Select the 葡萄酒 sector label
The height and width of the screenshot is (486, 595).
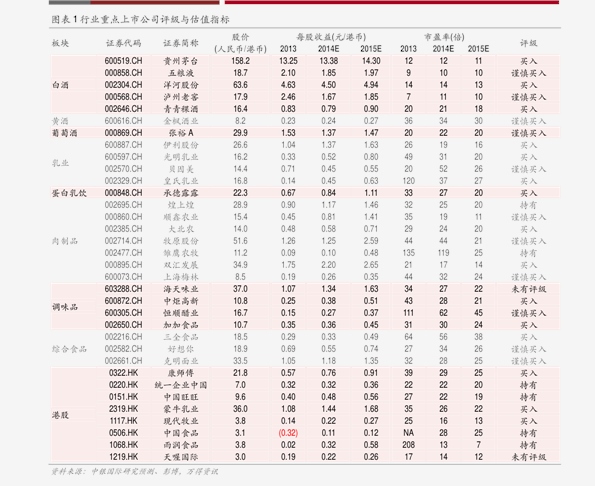pyautogui.click(x=65, y=133)
